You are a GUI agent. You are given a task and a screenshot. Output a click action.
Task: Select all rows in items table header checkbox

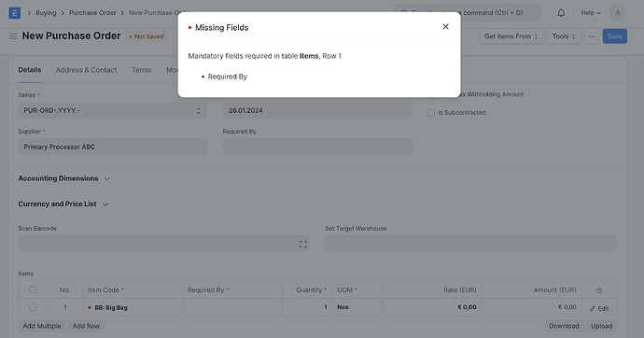pyautogui.click(x=33, y=290)
